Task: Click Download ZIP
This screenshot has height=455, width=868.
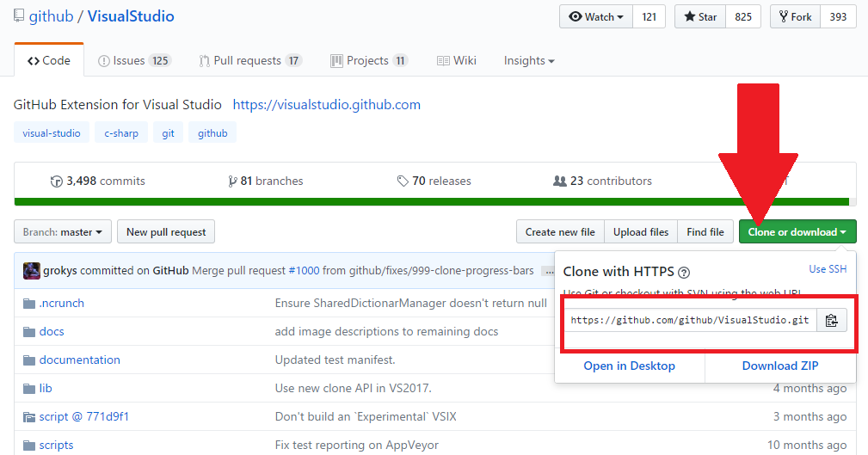Action: click(x=780, y=366)
